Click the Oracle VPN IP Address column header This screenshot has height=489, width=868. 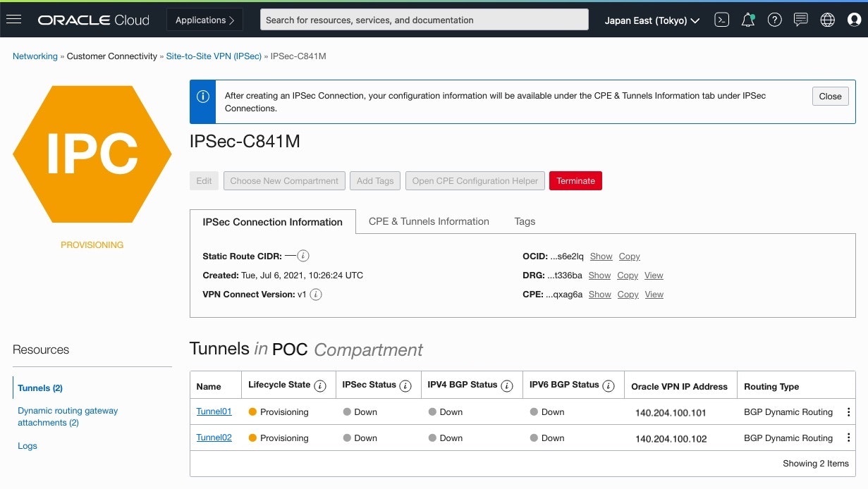coord(679,387)
